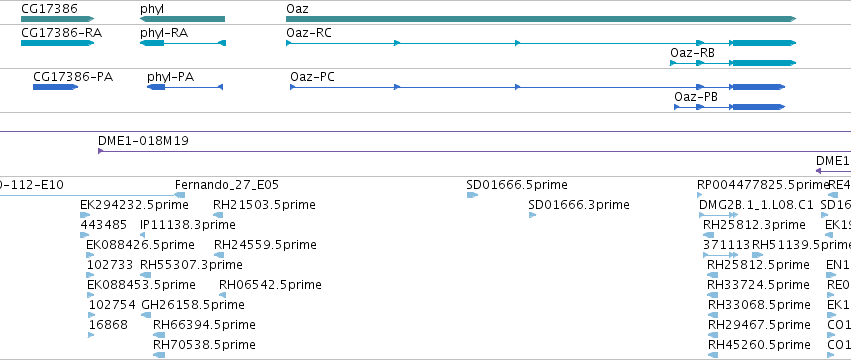Click the Oaz-PC protein line
This screenshot has width=851, height=360.
pos(538,87)
